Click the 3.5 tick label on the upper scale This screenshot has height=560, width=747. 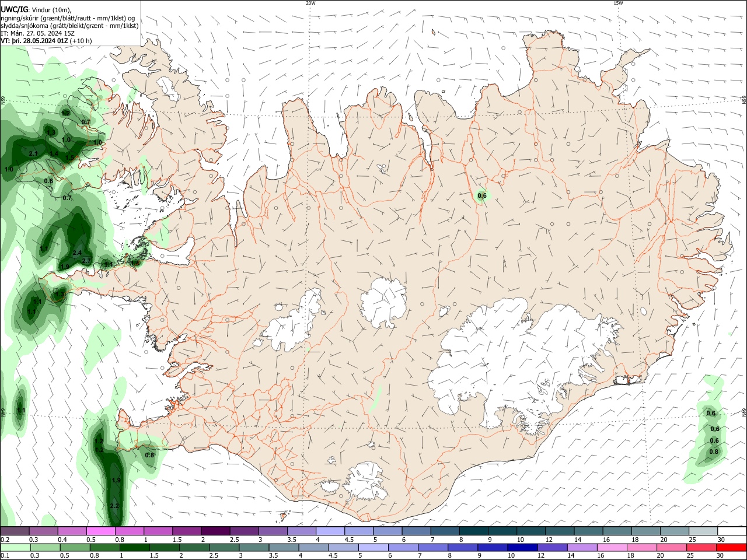click(292, 540)
